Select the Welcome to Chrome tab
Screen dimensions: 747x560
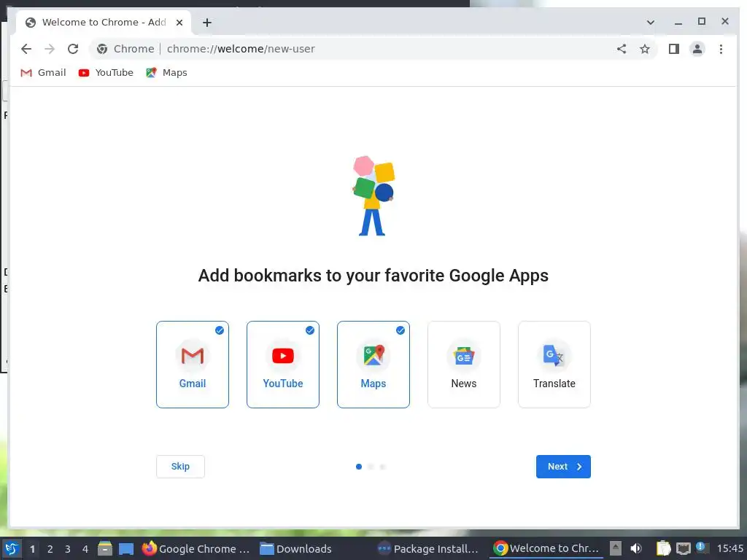[x=104, y=23]
